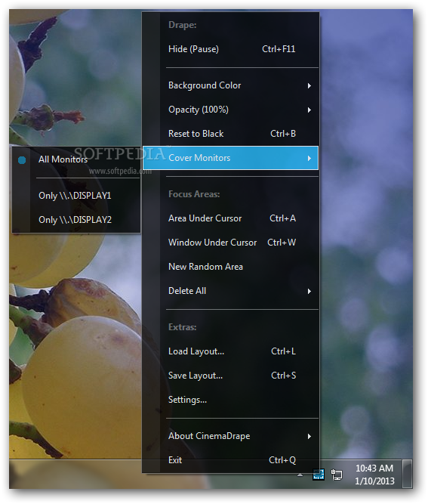Viewport: 428px width, 504px height.
Task: Show hidden tray icons arrow
Action: [x=300, y=475]
